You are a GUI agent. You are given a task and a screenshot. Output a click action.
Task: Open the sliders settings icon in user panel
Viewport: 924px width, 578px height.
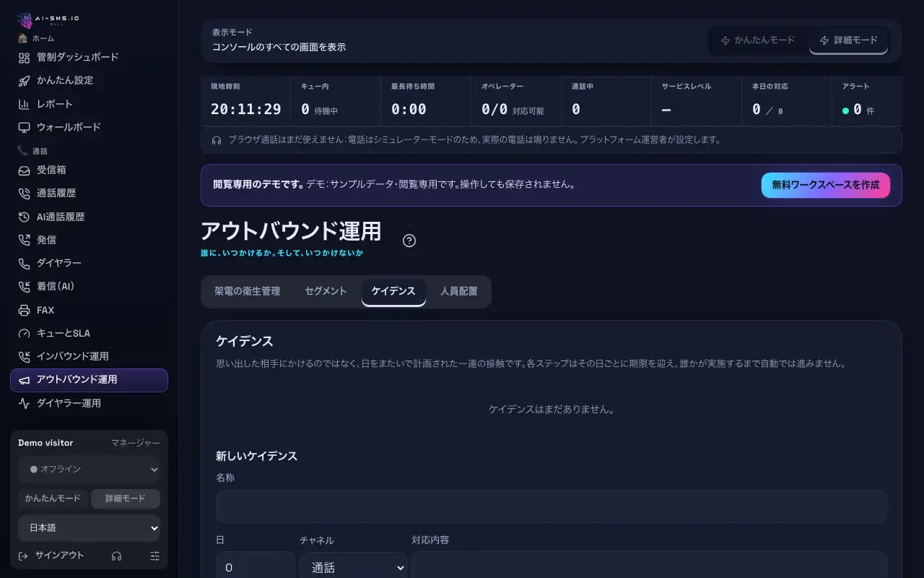154,556
